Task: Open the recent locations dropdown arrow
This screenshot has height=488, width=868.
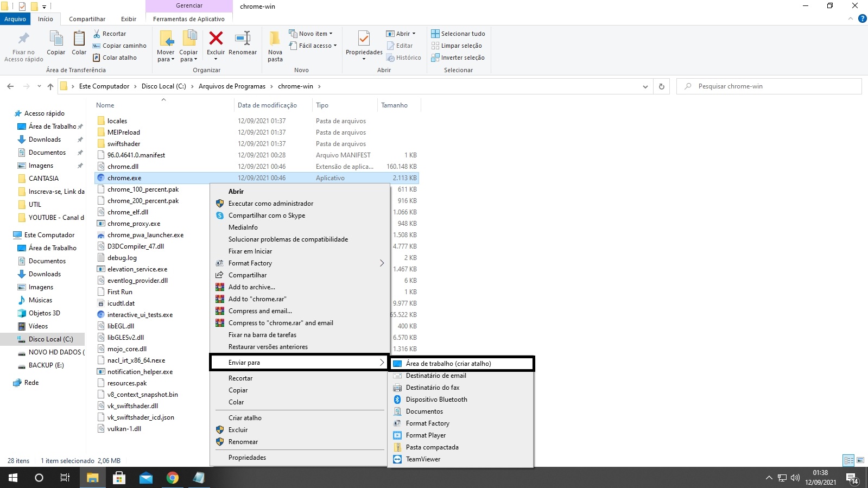Action: pyautogui.click(x=39, y=86)
